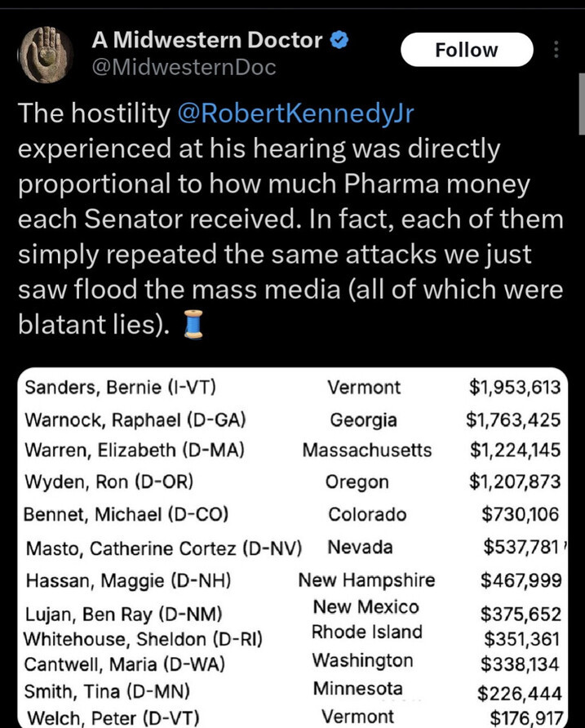Screen dimensions: 585x728
Task: Click the A Midwestern Doctor display name
Action: (x=207, y=40)
